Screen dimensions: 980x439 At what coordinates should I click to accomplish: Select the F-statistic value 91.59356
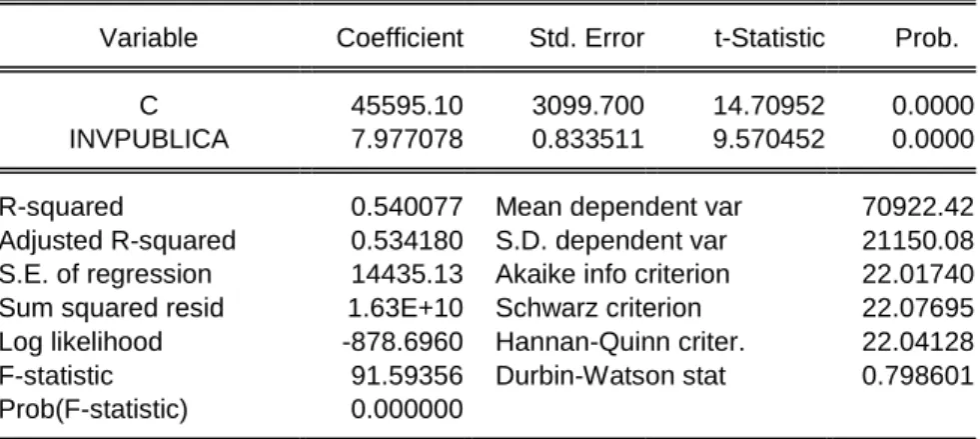pyautogui.click(x=407, y=375)
